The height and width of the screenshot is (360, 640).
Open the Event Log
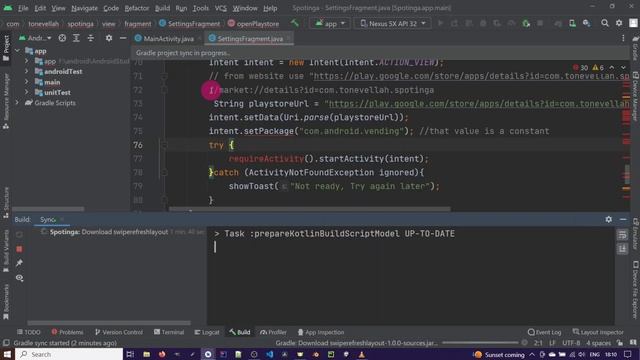[544, 332]
